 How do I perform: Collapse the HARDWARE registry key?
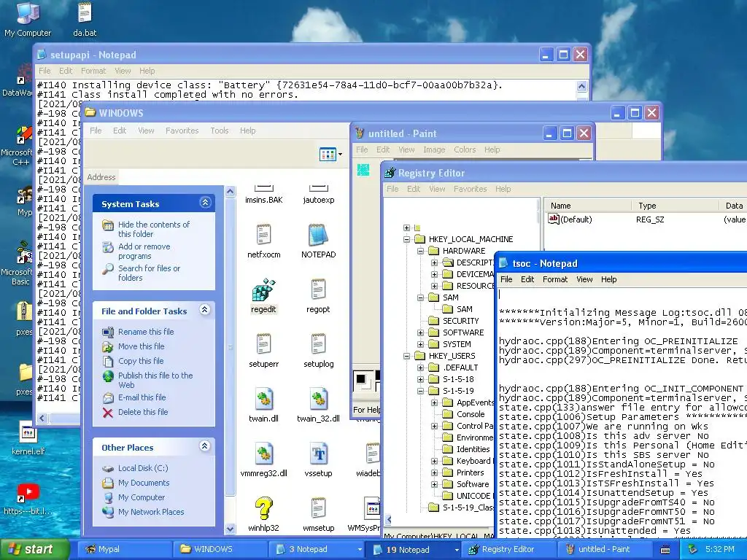click(420, 251)
